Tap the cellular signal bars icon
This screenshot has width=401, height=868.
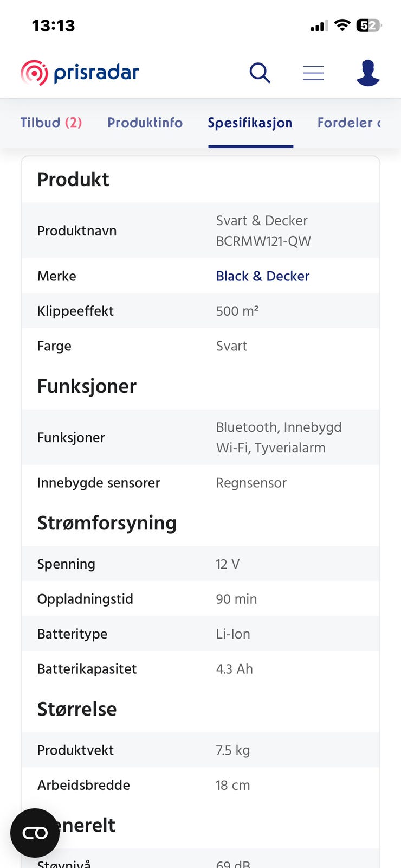(319, 25)
